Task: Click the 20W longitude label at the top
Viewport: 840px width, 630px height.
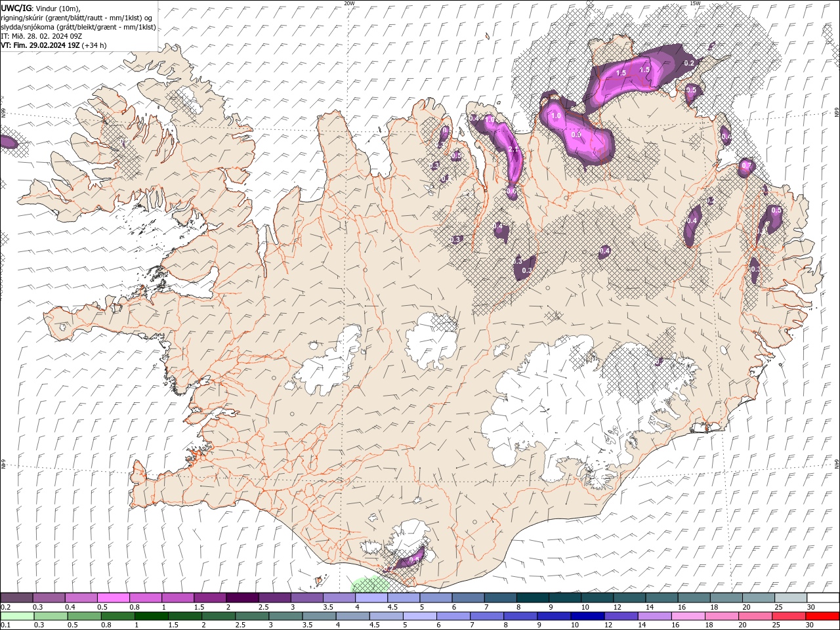Action: click(349, 3)
